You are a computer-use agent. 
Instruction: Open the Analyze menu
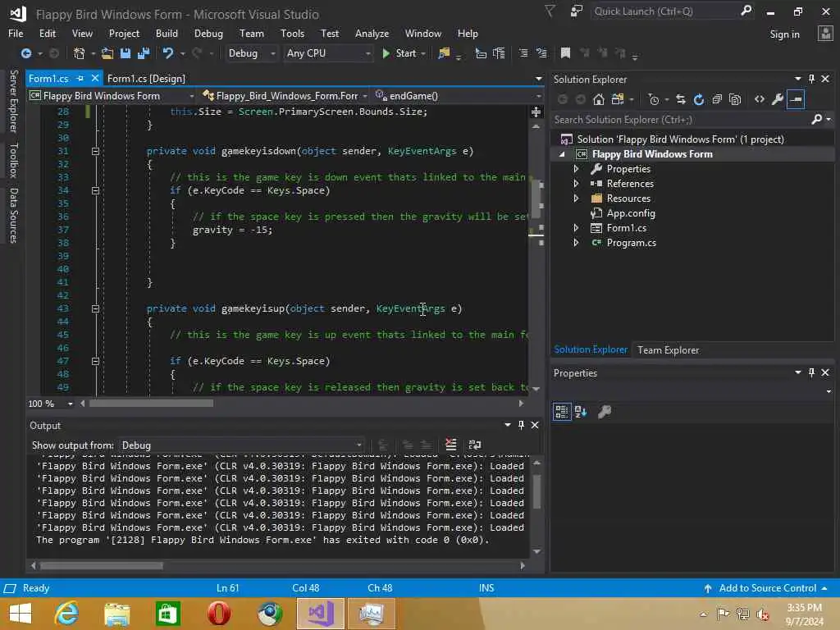372,33
